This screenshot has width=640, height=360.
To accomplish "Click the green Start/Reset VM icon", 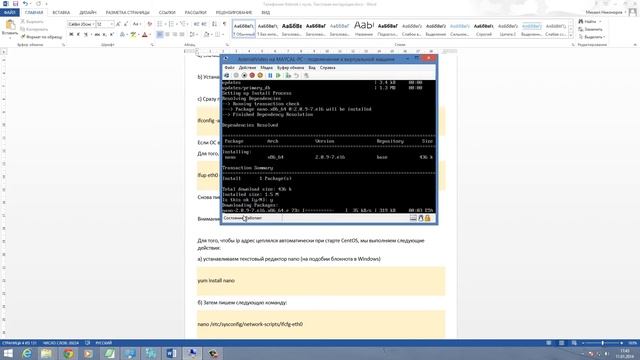I will point(278,76).
